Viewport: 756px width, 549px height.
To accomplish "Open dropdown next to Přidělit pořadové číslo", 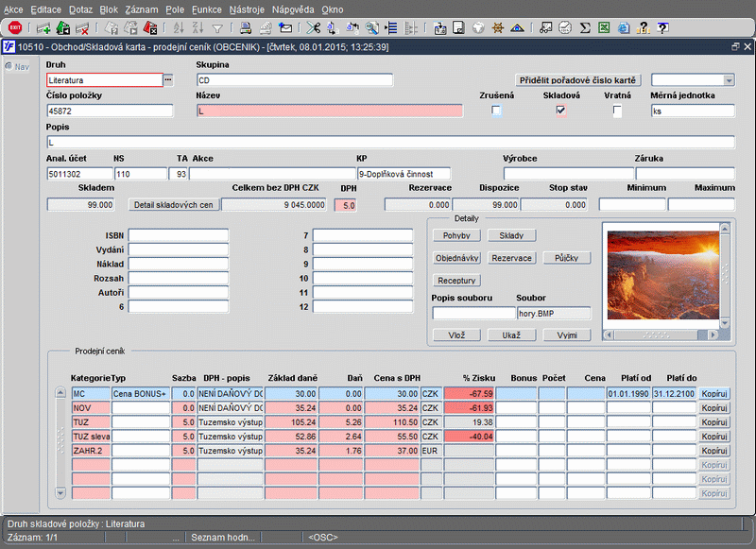I will (729, 80).
